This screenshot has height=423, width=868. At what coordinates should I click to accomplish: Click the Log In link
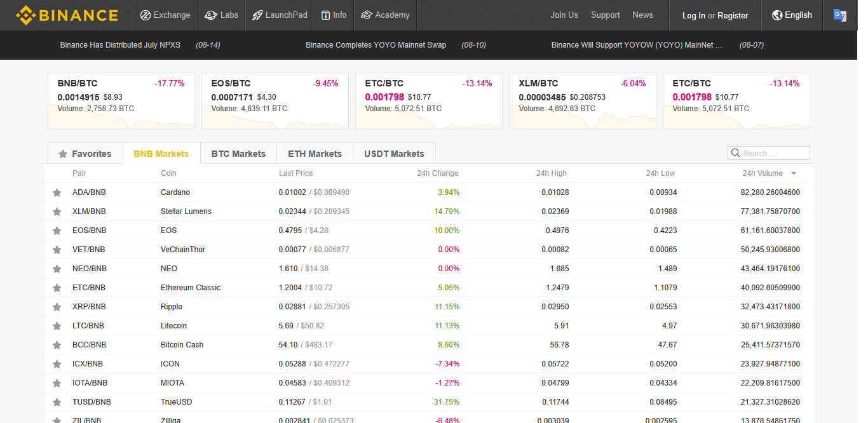point(693,16)
